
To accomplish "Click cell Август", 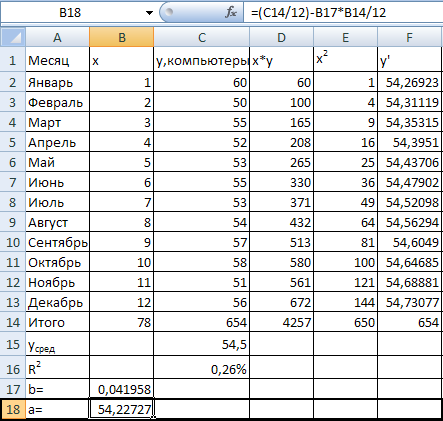I will pyautogui.click(x=57, y=222).
